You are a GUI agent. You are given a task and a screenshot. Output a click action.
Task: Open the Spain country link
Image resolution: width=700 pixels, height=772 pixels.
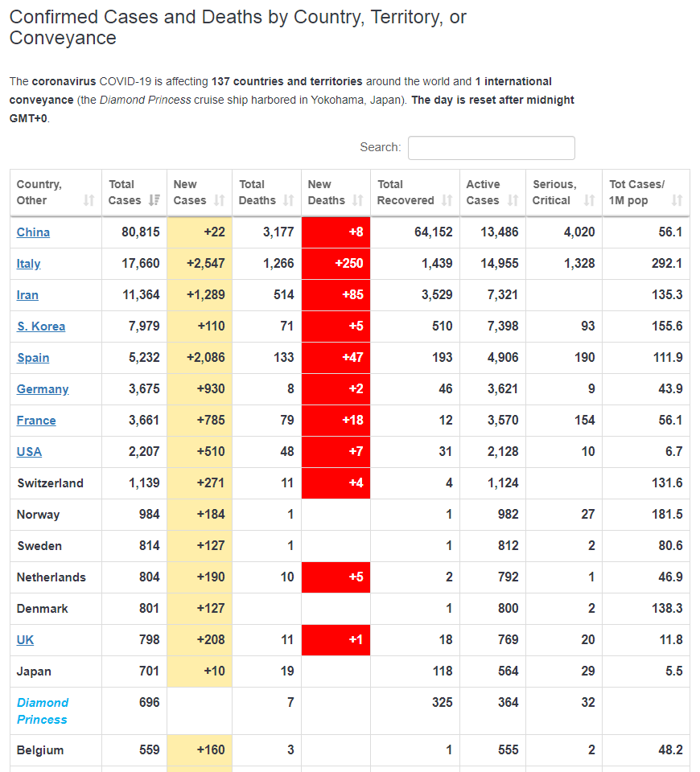point(32,358)
